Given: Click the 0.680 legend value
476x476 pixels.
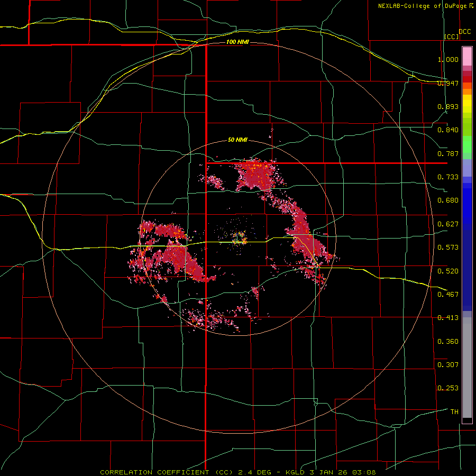Looking at the screenshot, I should (448, 200).
